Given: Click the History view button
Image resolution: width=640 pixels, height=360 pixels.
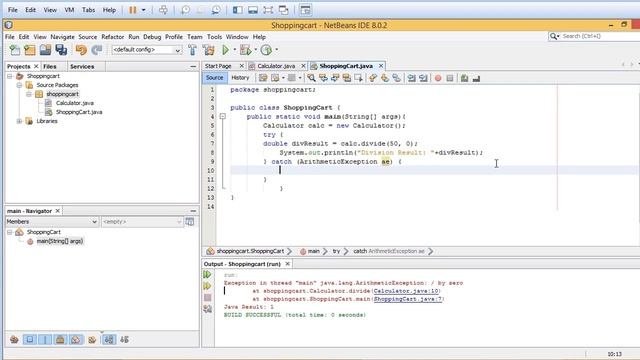Looking at the screenshot, I should click(240, 78).
